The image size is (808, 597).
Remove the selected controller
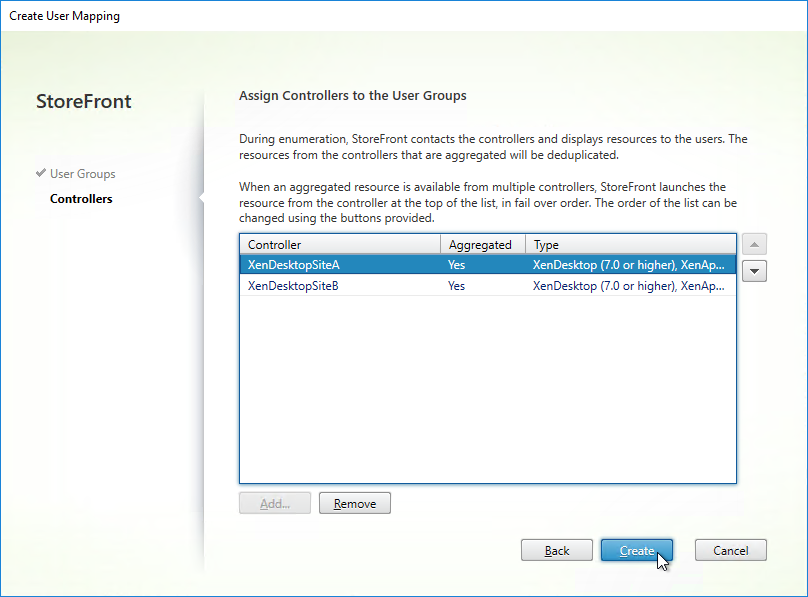point(355,503)
